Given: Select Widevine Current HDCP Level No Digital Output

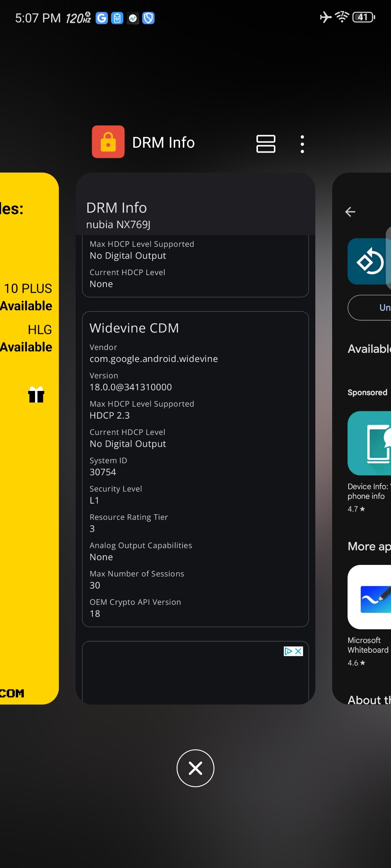Looking at the screenshot, I should click(x=128, y=444).
